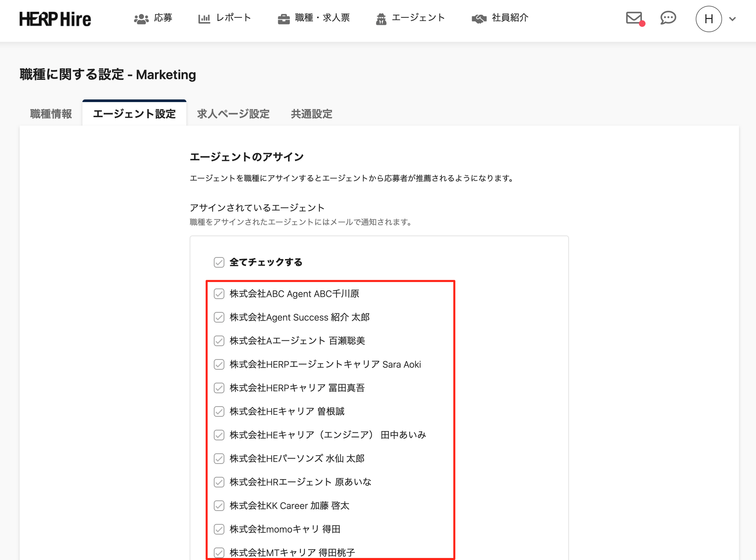The image size is (756, 560).
Task: Click the label 株式会社Agent Success 紹介 太郎
Action: coord(299,317)
